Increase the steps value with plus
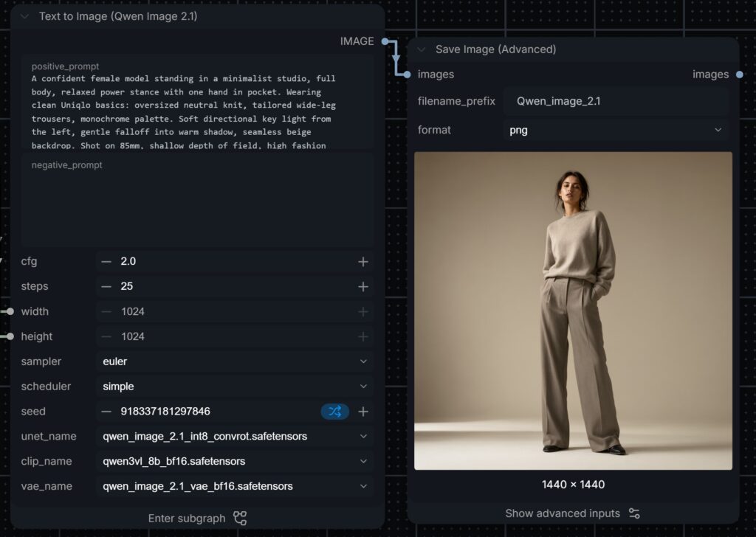The height and width of the screenshot is (537, 756). pos(363,286)
